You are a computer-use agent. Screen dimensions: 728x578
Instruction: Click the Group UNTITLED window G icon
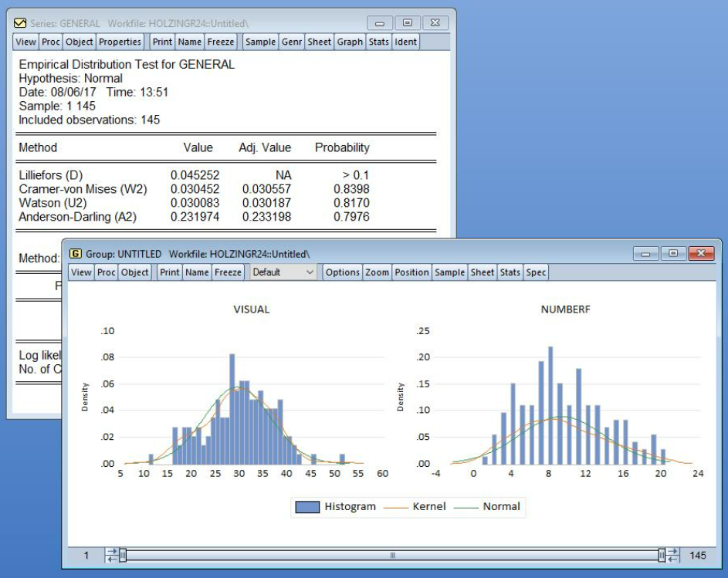[75, 253]
